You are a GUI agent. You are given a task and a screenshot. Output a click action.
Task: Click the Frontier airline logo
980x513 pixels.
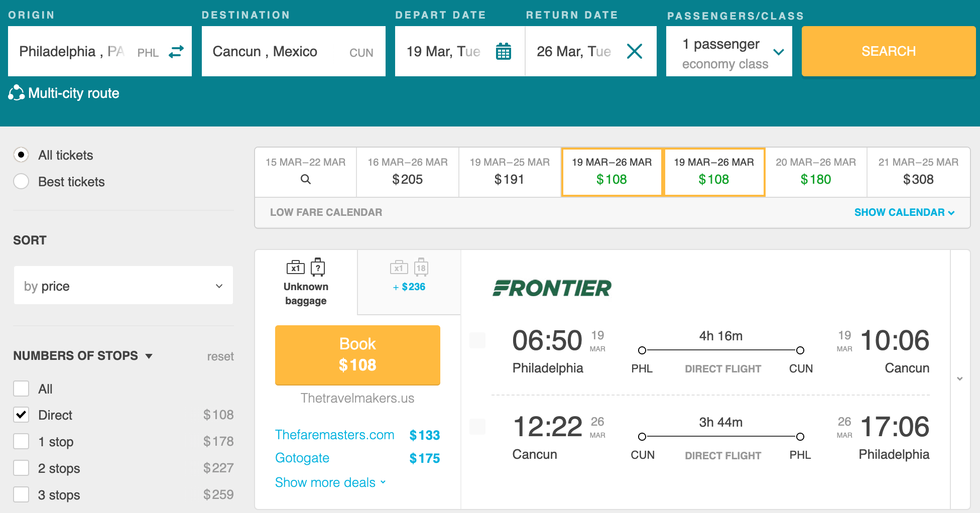coord(552,288)
